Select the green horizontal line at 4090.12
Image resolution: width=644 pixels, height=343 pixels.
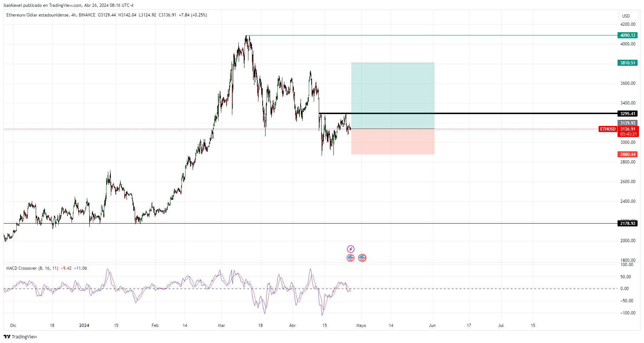432,35
